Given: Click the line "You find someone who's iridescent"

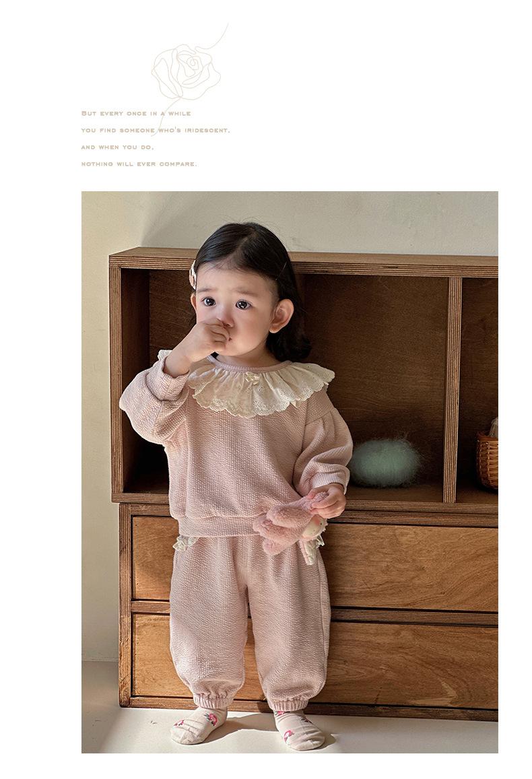Looking at the screenshot, I should tap(156, 131).
